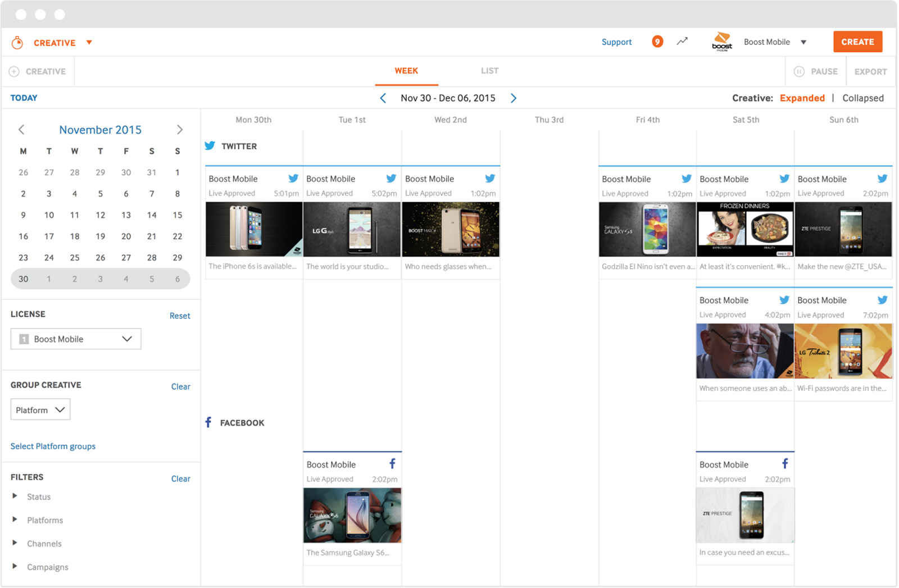Open the analytics trend line icon
899x588 pixels.
point(682,42)
